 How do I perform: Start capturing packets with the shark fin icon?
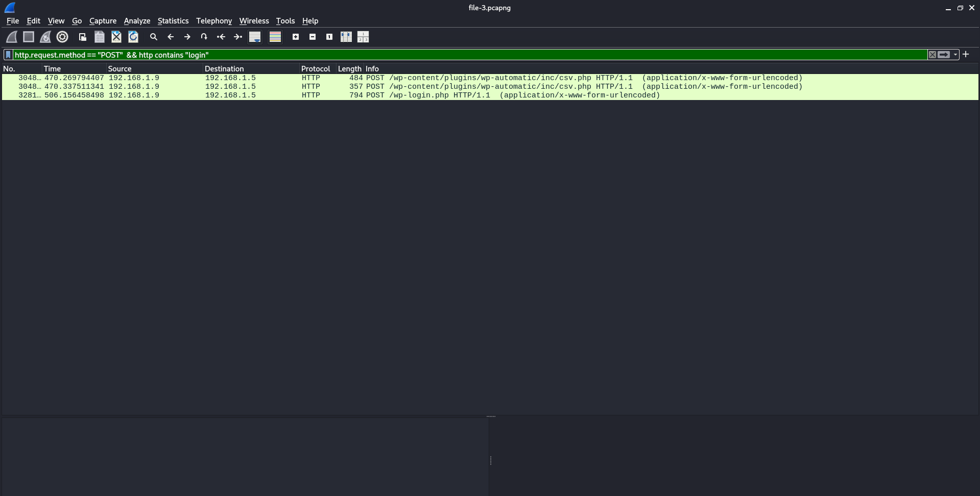click(x=12, y=37)
